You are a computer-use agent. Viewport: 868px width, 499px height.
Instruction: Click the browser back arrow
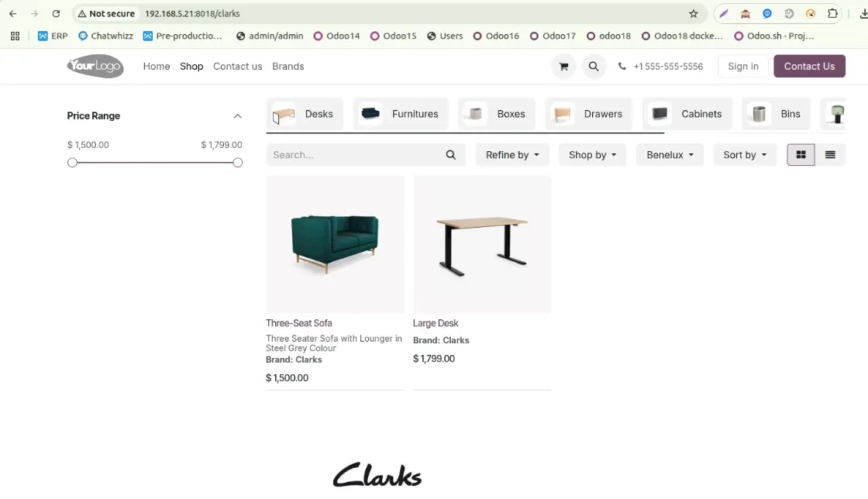pos(13,13)
